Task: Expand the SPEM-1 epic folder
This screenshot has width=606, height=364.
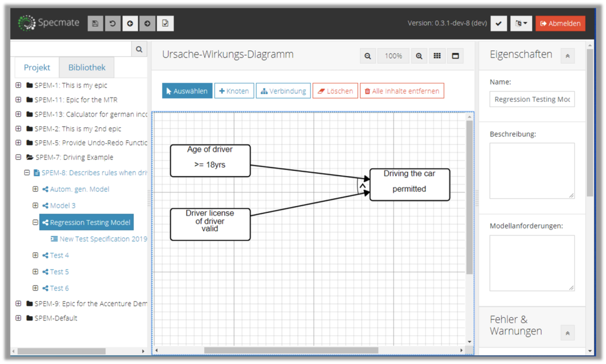Action: coord(18,85)
